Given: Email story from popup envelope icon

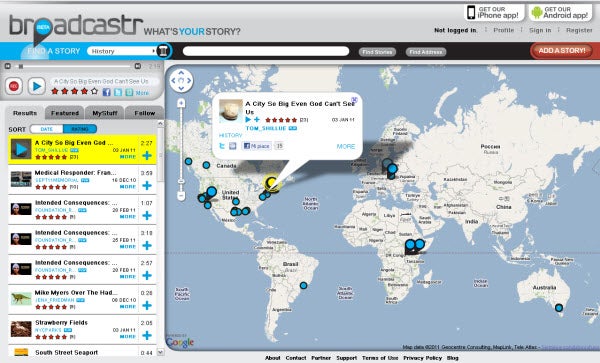Looking at the screenshot, I should tap(232, 146).
